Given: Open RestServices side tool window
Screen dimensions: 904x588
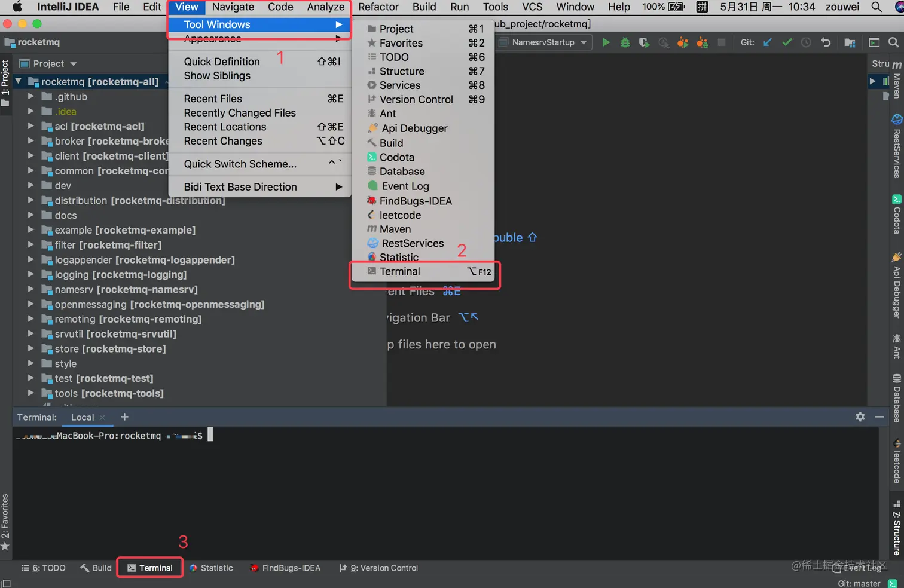Looking at the screenshot, I should (897, 147).
